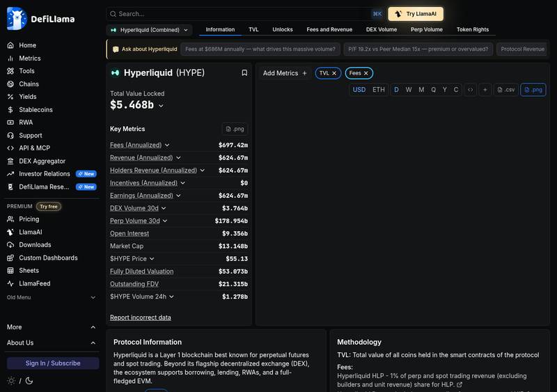557x392 pixels.
Task: Open the Token Rights tab
Action: pyautogui.click(x=473, y=29)
